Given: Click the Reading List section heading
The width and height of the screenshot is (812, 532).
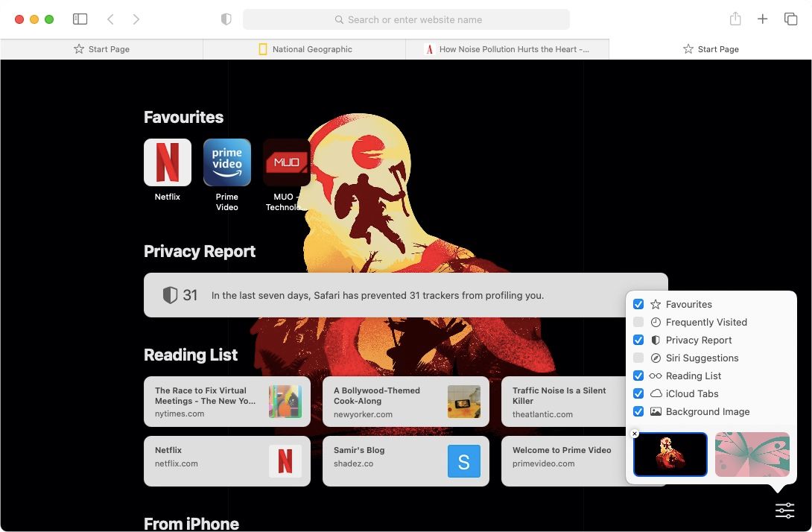Looking at the screenshot, I should click(191, 355).
